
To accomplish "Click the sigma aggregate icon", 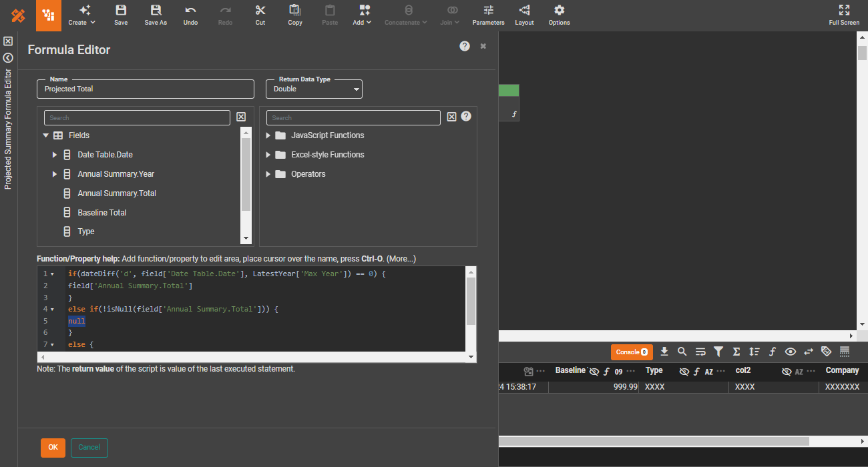I will [x=736, y=352].
